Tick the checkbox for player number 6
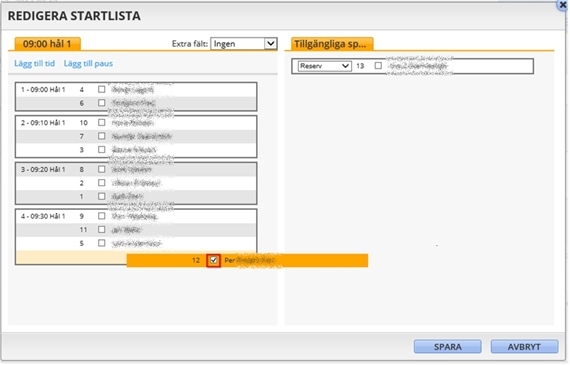Screen dimensions: 570x365 pyautogui.click(x=102, y=103)
